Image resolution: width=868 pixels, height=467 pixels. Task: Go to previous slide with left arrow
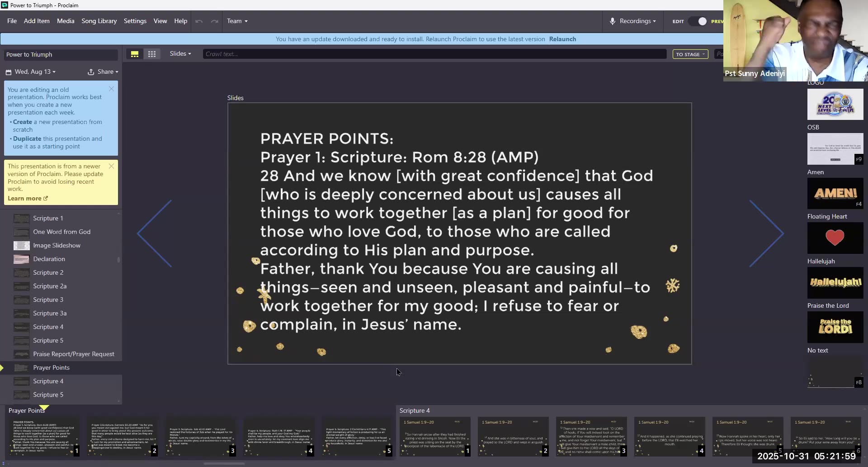point(155,233)
